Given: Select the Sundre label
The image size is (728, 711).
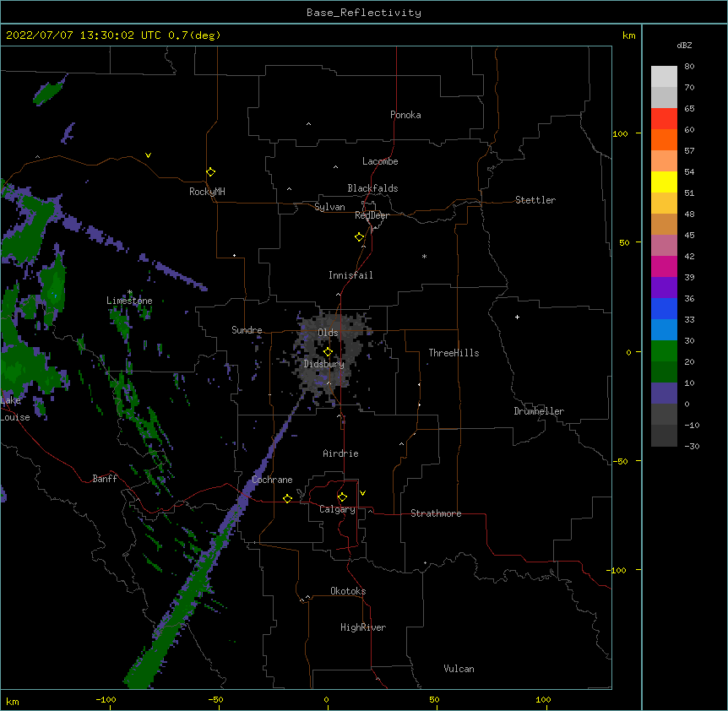Looking at the screenshot, I should coord(247,330).
